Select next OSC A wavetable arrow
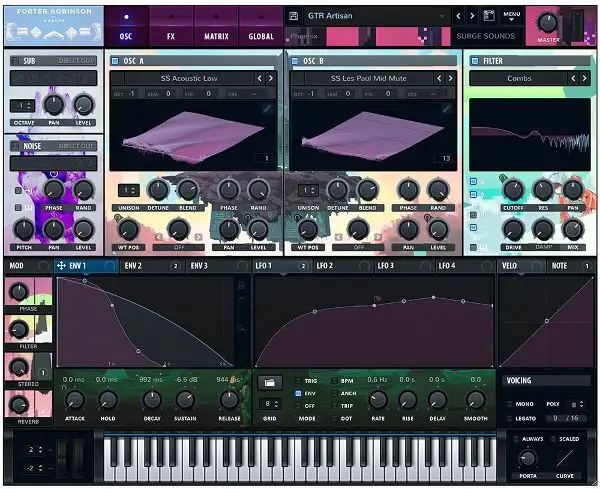Screen dimensions: 600x489 click(271, 78)
